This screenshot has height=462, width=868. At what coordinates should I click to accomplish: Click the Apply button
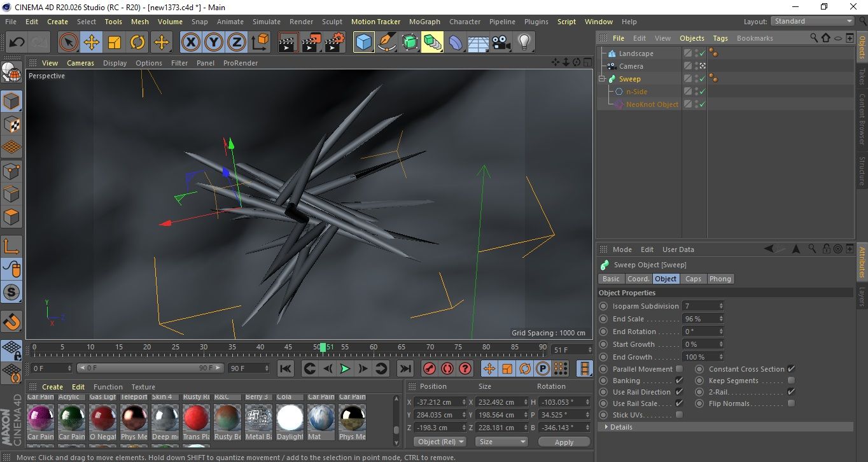click(564, 442)
